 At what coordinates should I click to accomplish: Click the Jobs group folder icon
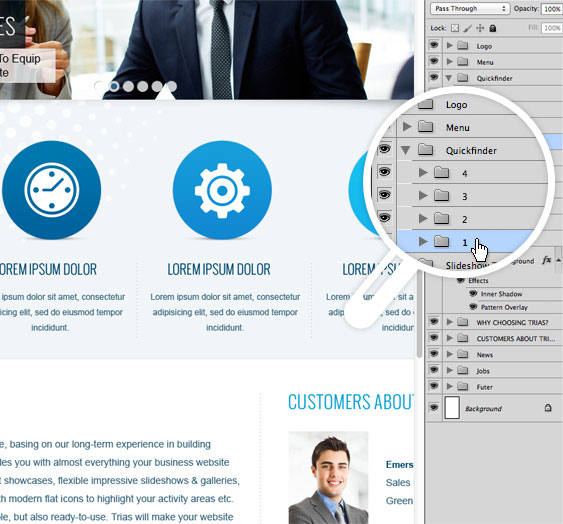(x=462, y=370)
